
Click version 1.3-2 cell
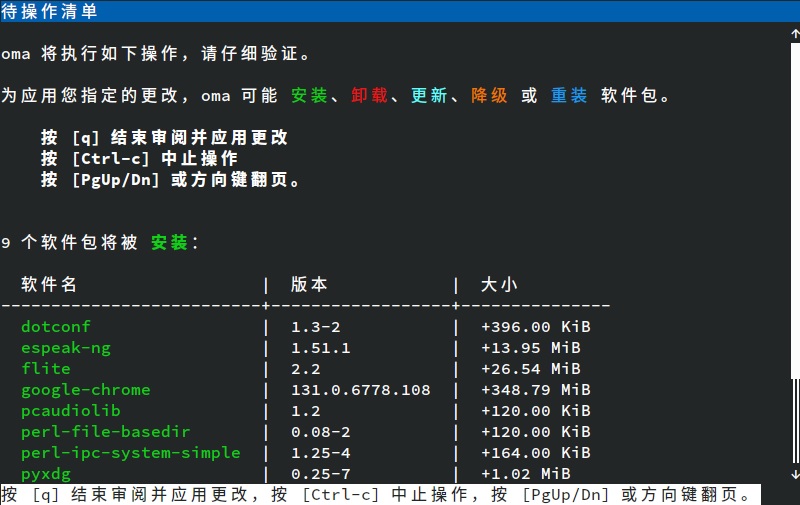[316, 327]
